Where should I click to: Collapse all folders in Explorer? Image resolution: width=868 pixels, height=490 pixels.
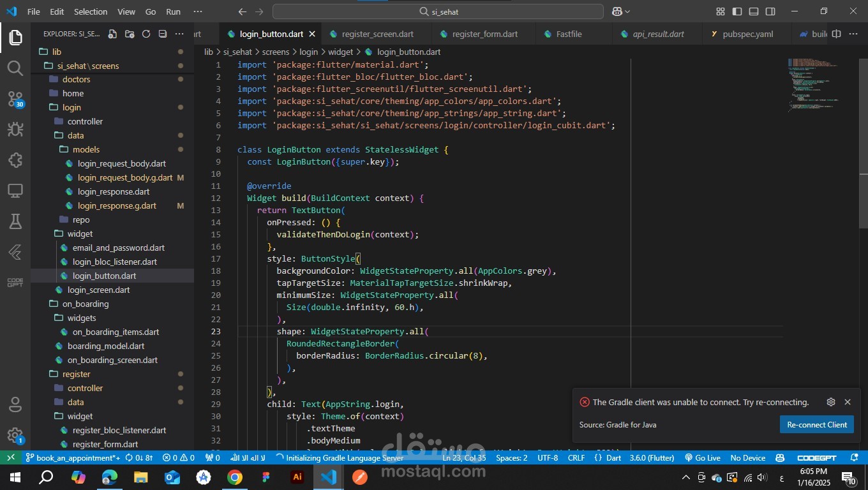(x=163, y=34)
